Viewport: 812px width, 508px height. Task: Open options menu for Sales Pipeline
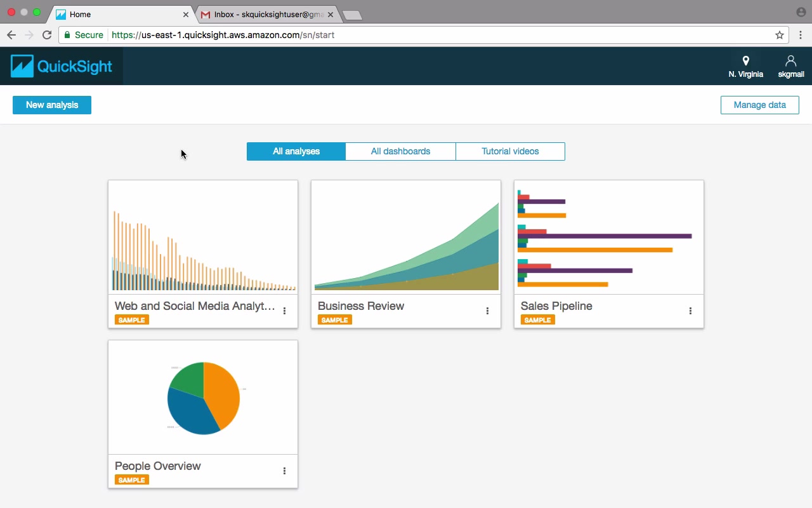point(690,311)
